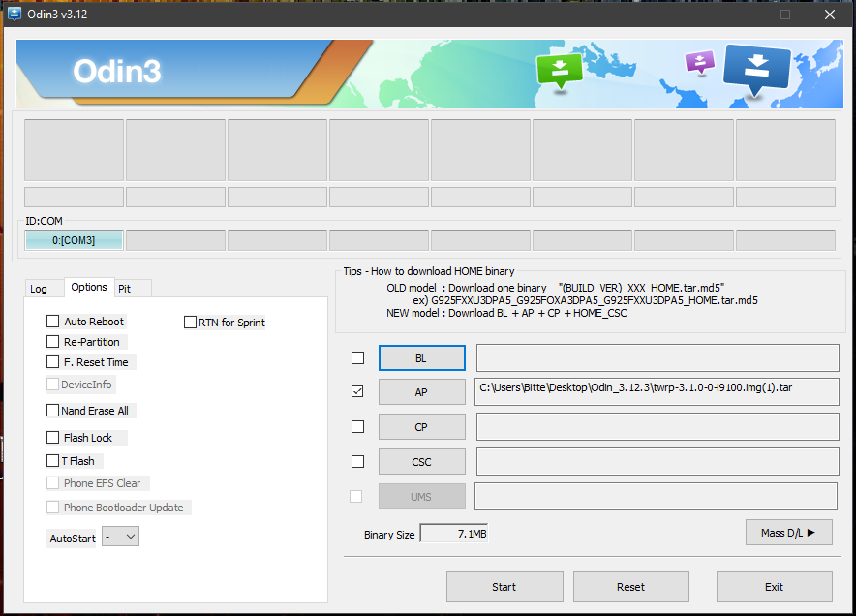Click the Mass D/L button
The width and height of the screenshot is (856, 616).
click(x=789, y=533)
